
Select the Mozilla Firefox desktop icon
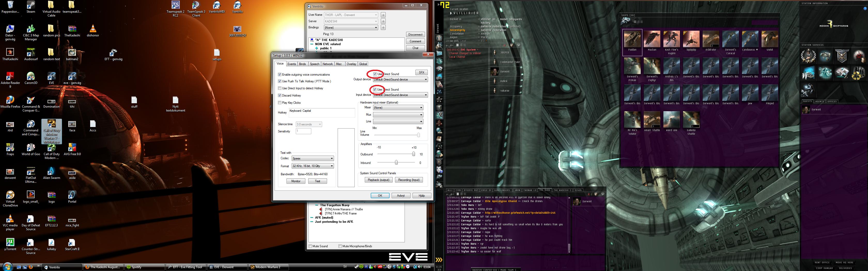[10, 102]
